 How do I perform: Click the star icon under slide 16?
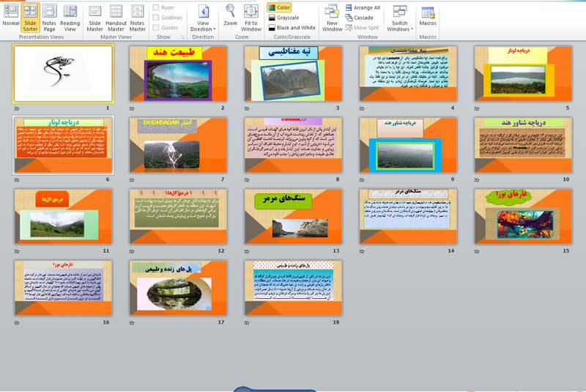[x=17, y=322]
